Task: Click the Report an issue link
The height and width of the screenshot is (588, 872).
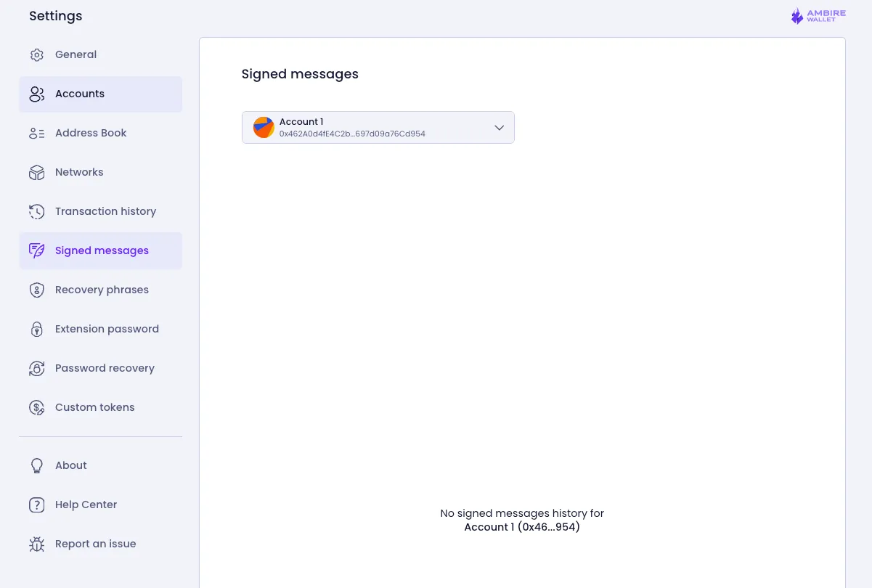Action: click(95, 544)
